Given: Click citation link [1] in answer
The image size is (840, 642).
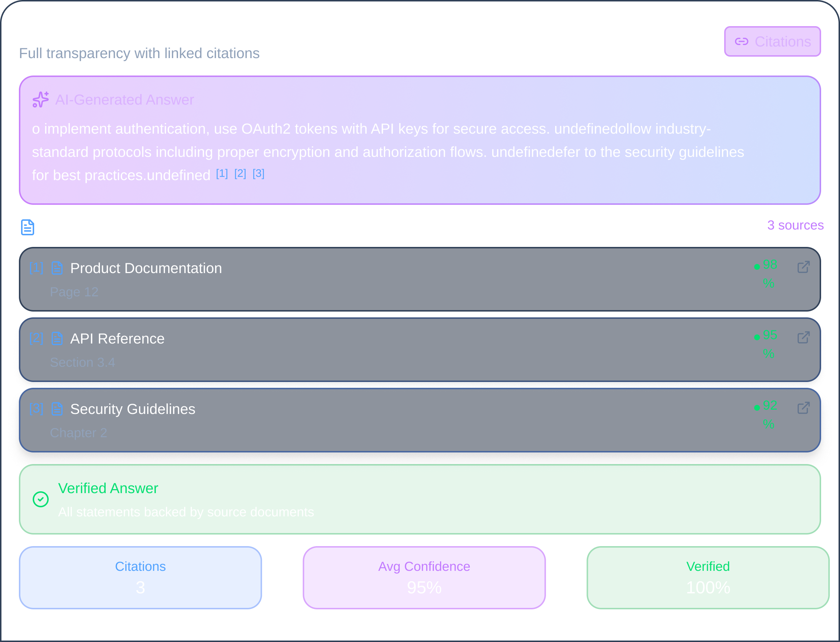Looking at the screenshot, I should tap(221, 174).
